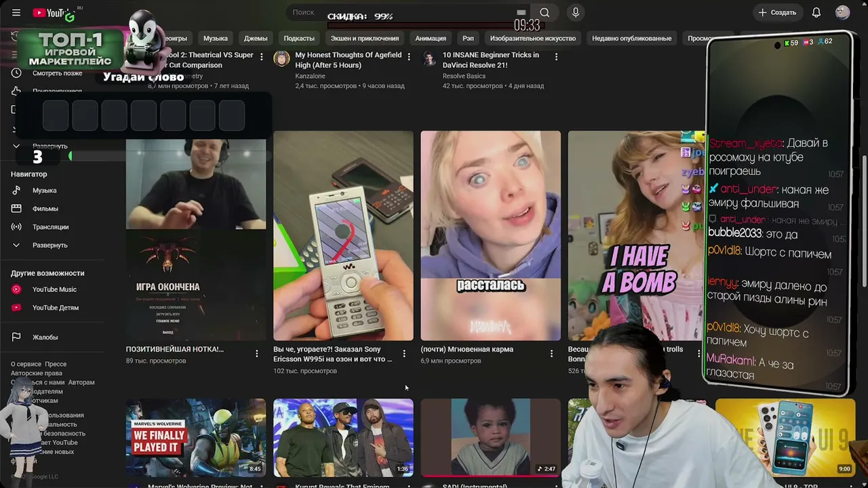Open the account avatar menu
Screen dimensions: 868x488
point(843,12)
